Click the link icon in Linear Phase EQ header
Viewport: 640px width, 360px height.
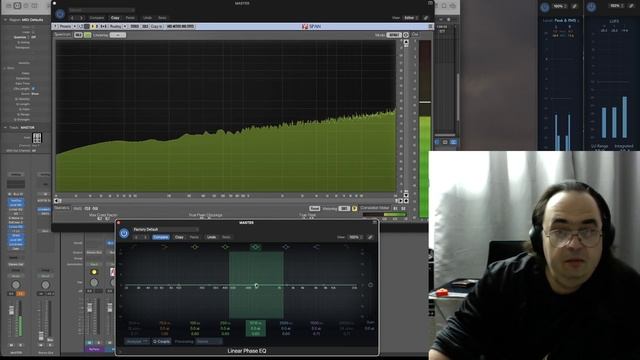click(370, 237)
